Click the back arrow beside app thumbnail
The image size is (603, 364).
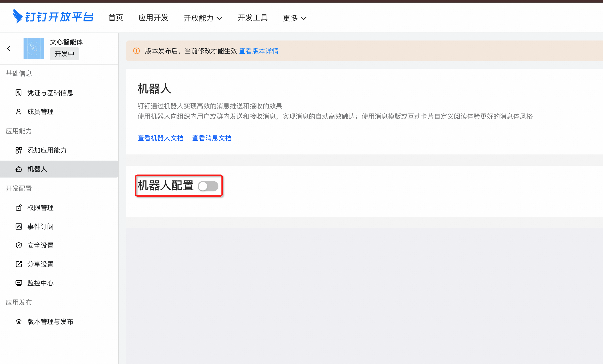[x=9, y=49]
